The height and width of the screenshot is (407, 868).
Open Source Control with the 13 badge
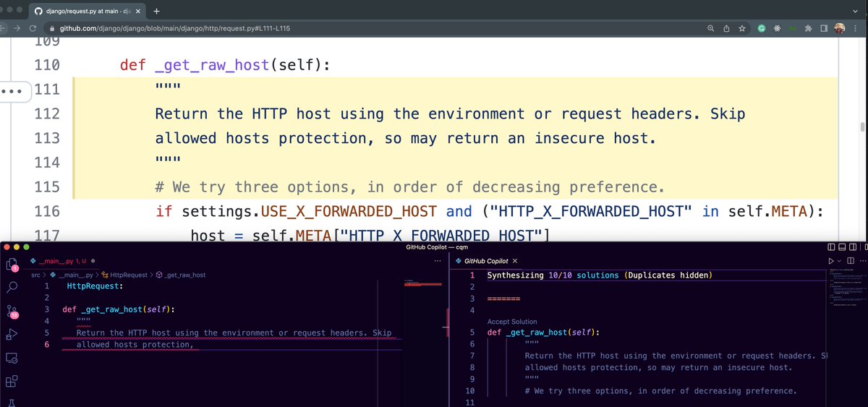tap(12, 312)
